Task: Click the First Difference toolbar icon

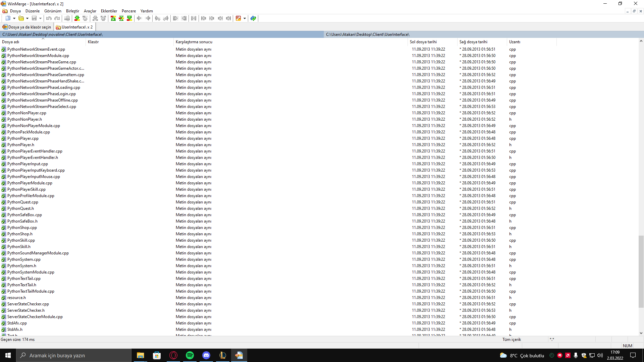Action: point(113,18)
